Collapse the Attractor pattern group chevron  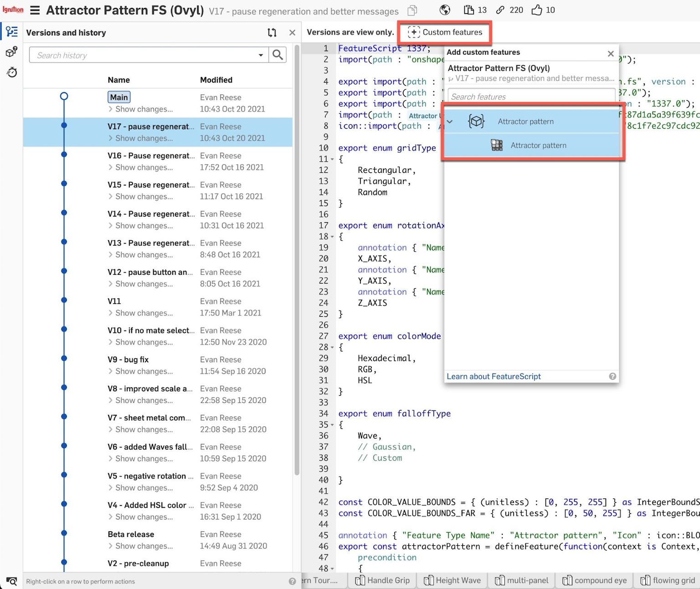[x=450, y=122]
